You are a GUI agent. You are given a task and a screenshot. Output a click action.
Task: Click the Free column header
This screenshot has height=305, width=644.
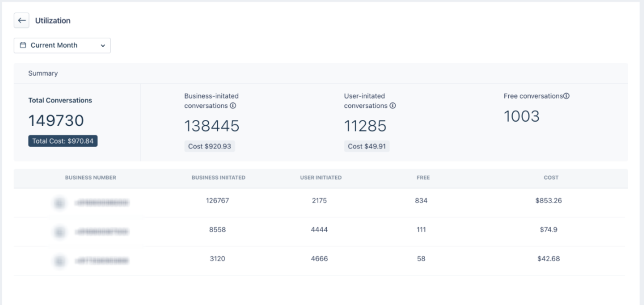[x=423, y=177]
